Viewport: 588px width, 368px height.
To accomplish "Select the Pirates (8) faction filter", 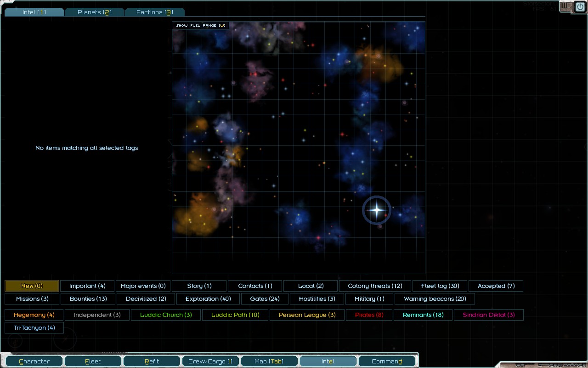I will pyautogui.click(x=369, y=315).
